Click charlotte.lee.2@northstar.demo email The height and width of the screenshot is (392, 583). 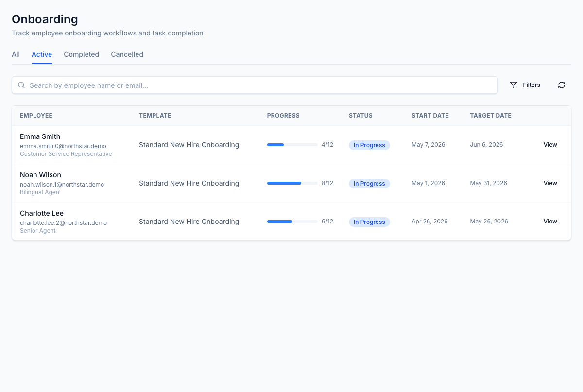point(63,222)
